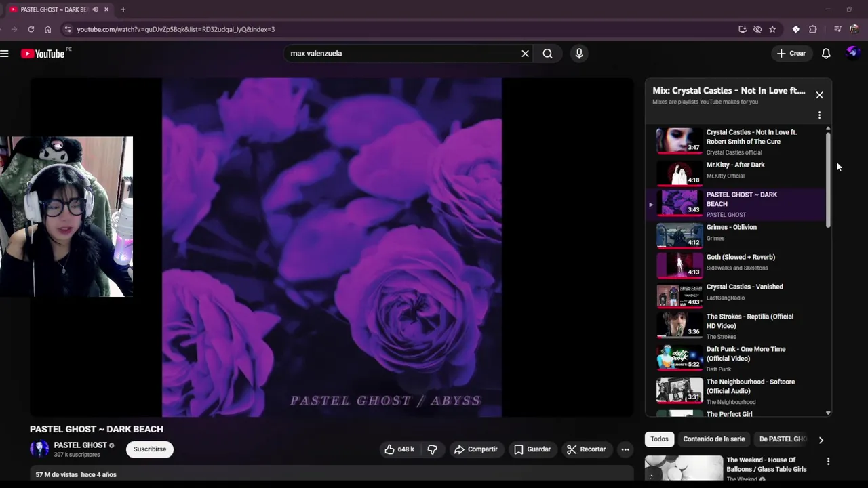Clear the search text with X
868x488 pixels.
pos(525,54)
